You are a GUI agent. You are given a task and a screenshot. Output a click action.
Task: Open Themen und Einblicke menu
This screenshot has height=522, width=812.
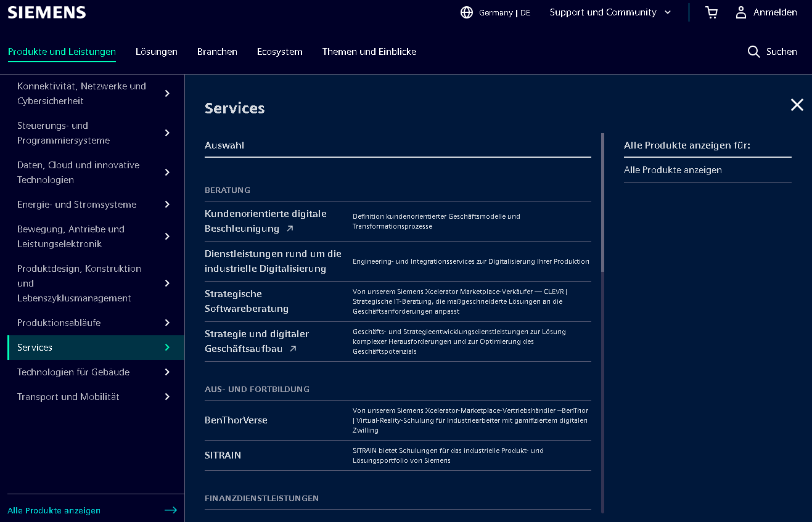(369, 52)
